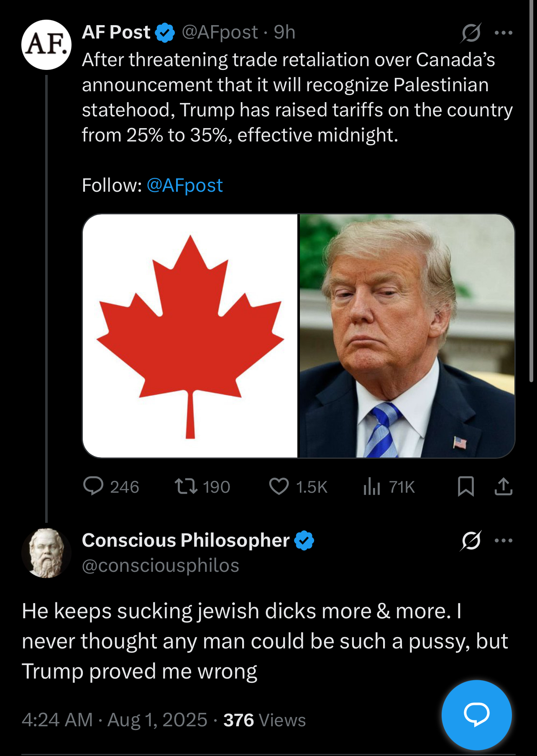Click the AF Post display name
The width and height of the screenshot is (537, 756).
pyautogui.click(x=116, y=32)
